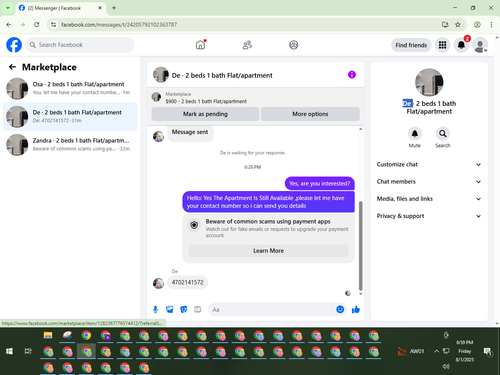Focus the Aa message input field

(x=272, y=310)
